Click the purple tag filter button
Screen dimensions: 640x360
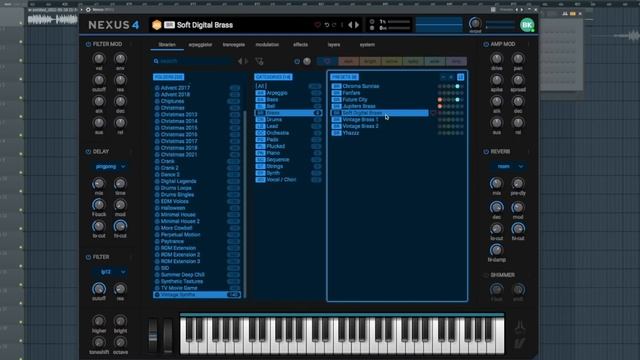456,61
